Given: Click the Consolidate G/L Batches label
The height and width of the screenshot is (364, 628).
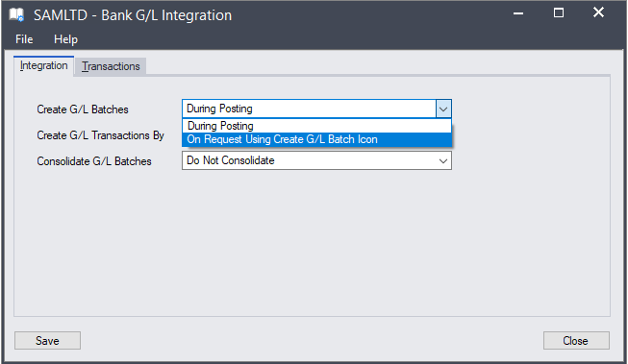Looking at the screenshot, I should pos(94,161).
